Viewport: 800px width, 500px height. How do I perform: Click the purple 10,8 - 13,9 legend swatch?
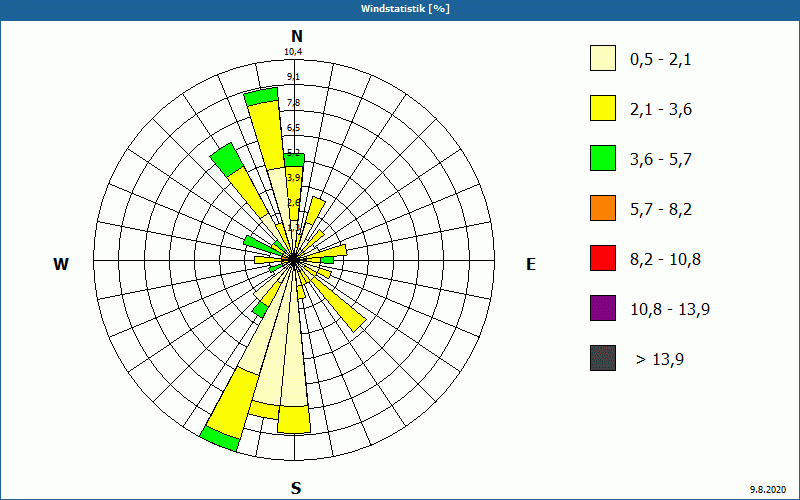coord(603,308)
